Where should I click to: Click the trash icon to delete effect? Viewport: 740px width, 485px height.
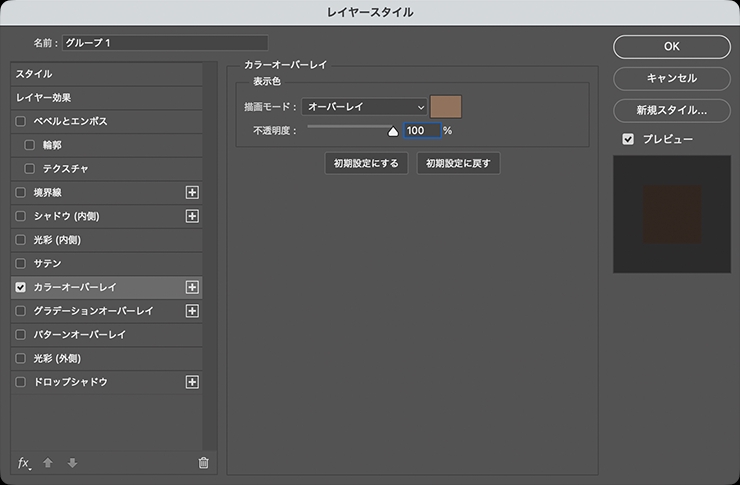203,462
